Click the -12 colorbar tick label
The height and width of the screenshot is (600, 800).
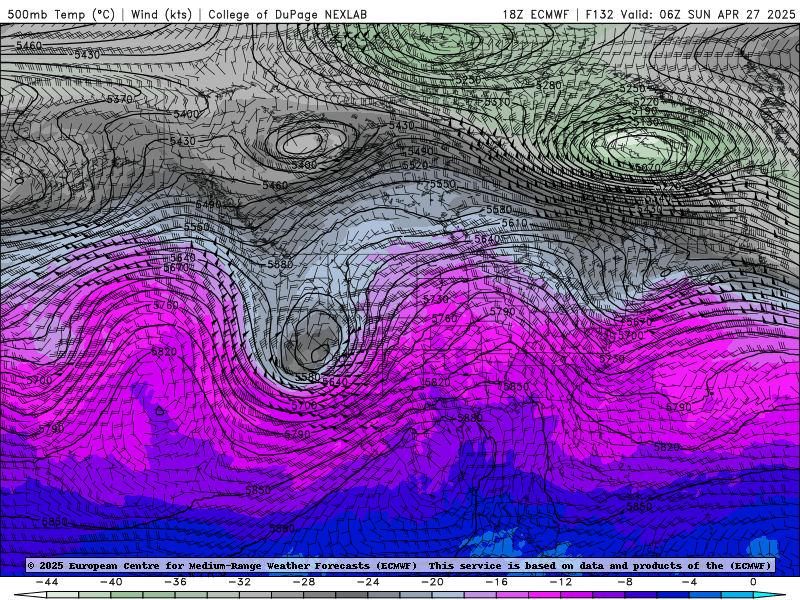click(561, 582)
